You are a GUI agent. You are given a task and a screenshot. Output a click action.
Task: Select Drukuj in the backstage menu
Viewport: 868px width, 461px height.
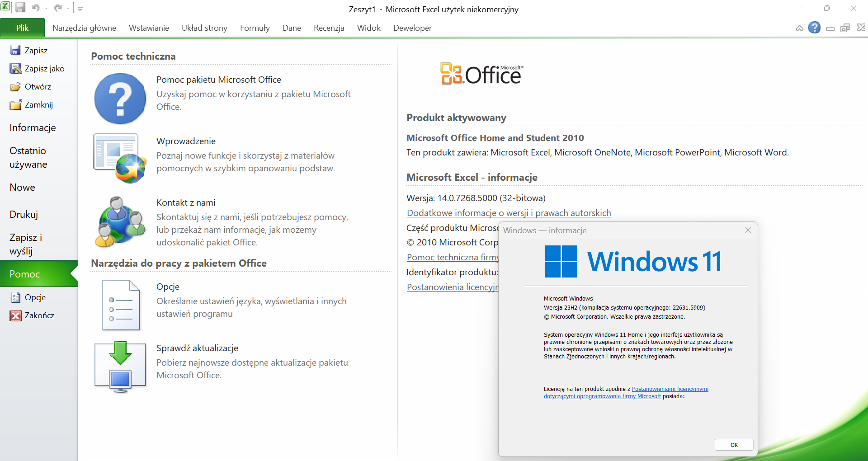[x=24, y=214]
